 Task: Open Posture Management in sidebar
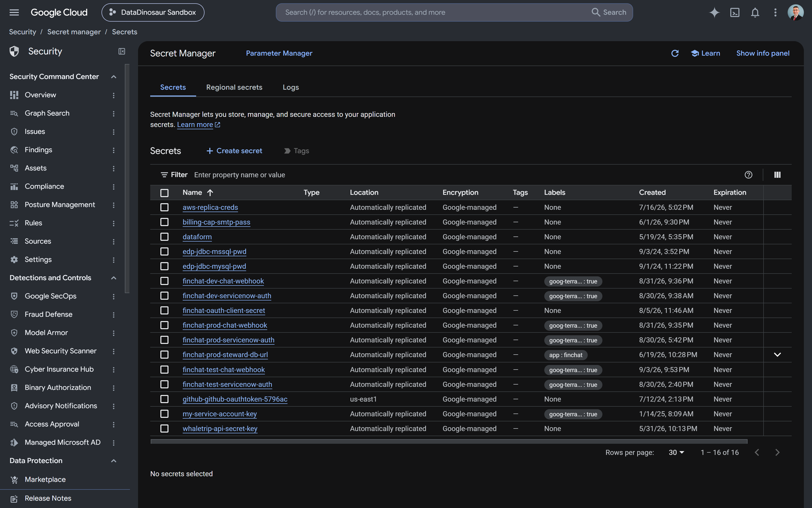(x=60, y=205)
